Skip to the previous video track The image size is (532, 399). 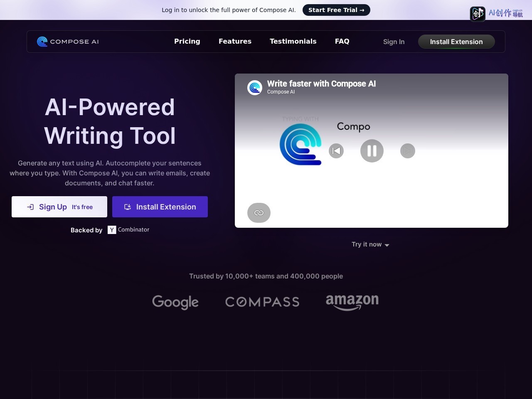coord(336,151)
